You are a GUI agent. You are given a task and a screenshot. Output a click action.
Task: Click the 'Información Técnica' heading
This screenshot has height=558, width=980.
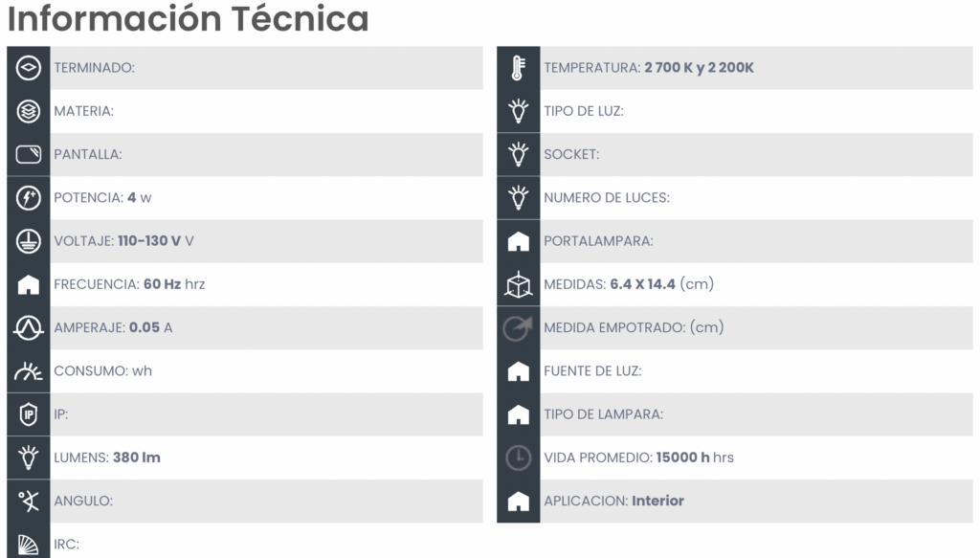coord(189,18)
